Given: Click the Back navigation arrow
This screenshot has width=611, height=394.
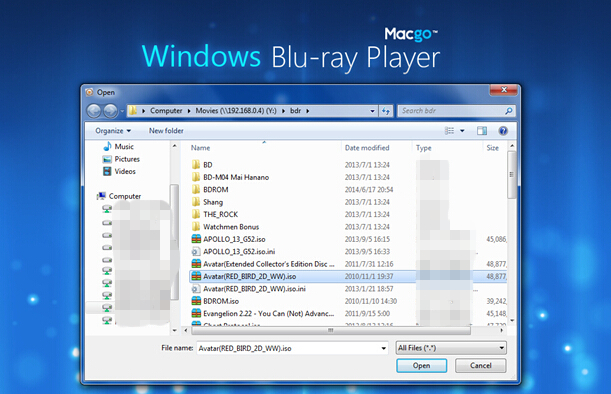Looking at the screenshot, I should click(94, 111).
